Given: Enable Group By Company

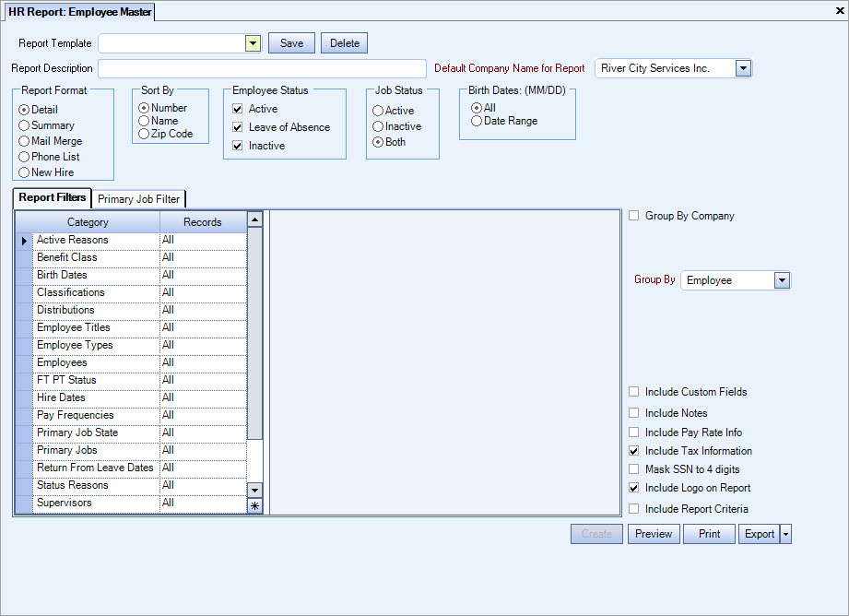Looking at the screenshot, I should [x=633, y=215].
